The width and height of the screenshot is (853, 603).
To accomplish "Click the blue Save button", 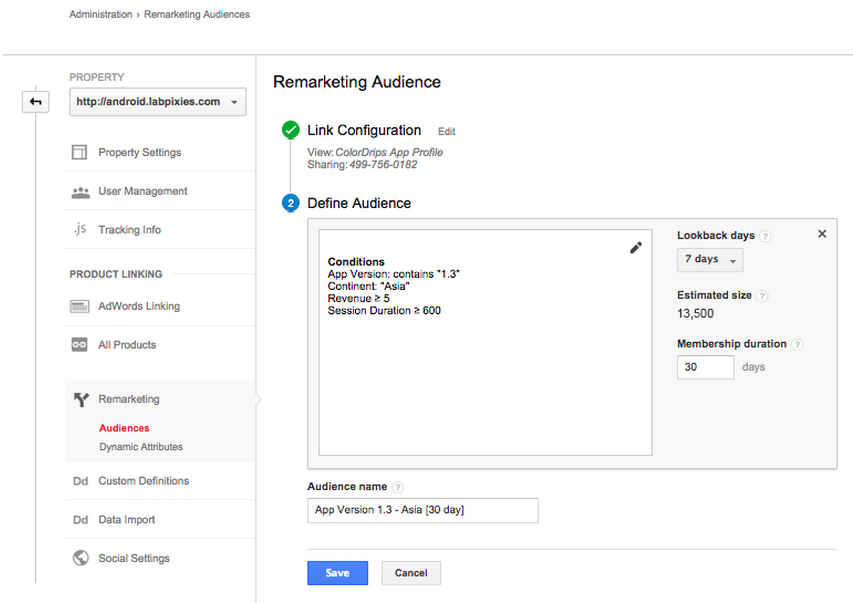I will click(337, 573).
